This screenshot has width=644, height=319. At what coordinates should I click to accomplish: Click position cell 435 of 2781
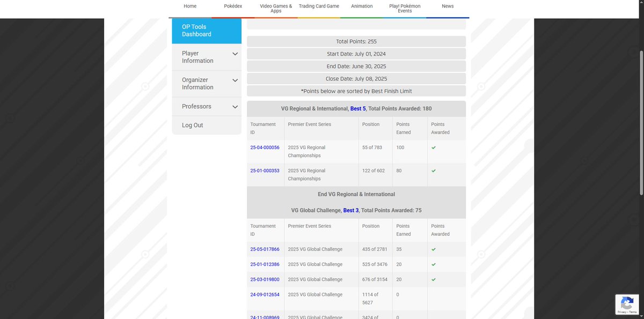[375, 249]
